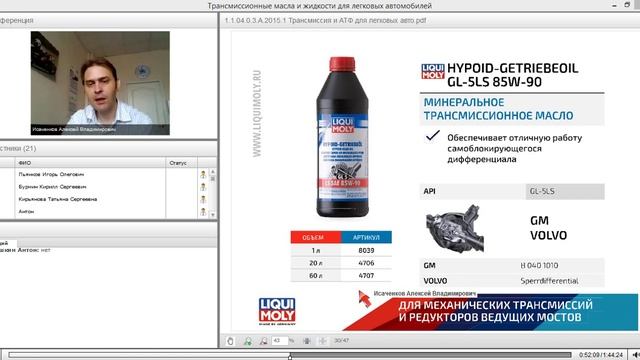Image resolution: width=640 pixels, height=360 pixels.
Task: Click the АРТИКУЛ table header
Action: coord(366,237)
